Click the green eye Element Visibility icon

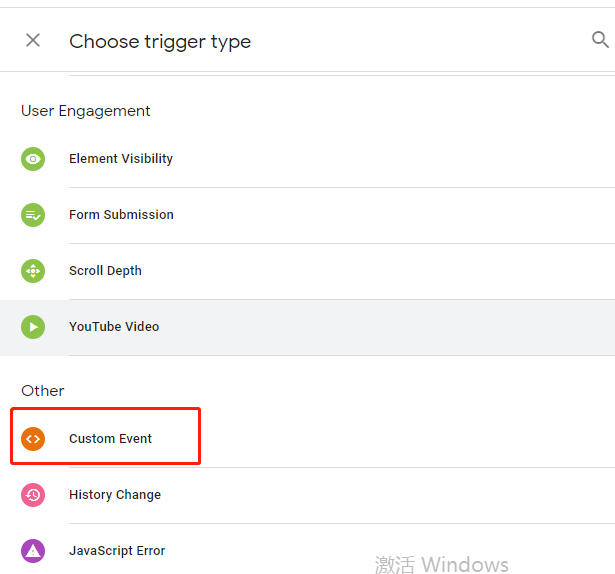[33, 159]
